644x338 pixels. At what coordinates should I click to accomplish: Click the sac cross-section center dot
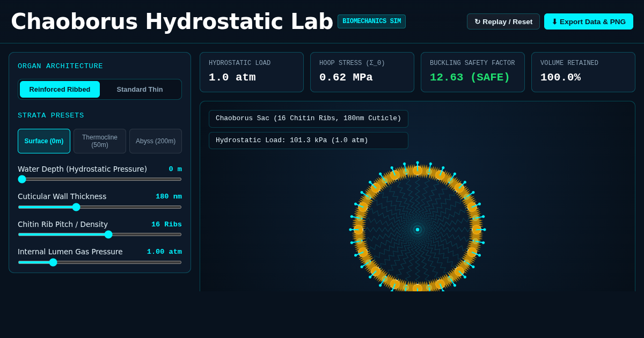pyautogui.click(x=418, y=230)
